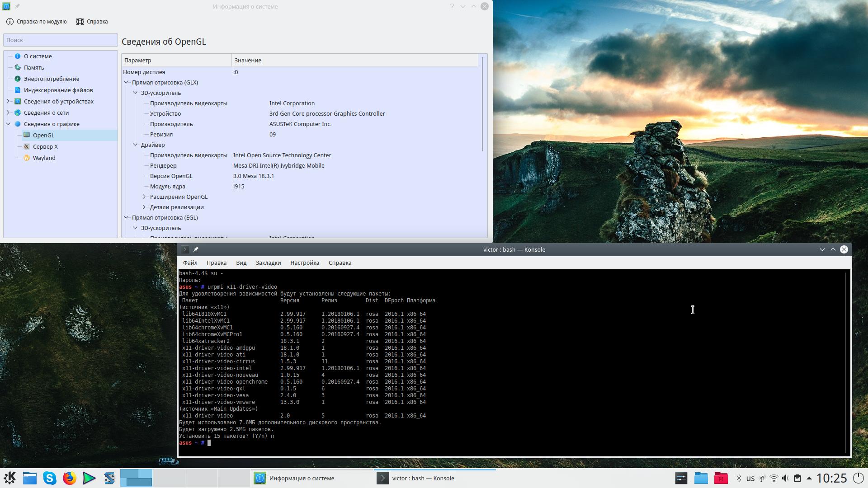Collapse the 'Сведения о графике' tree node
The height and width of the screenshot is (488, 868).
pos(8,124)
